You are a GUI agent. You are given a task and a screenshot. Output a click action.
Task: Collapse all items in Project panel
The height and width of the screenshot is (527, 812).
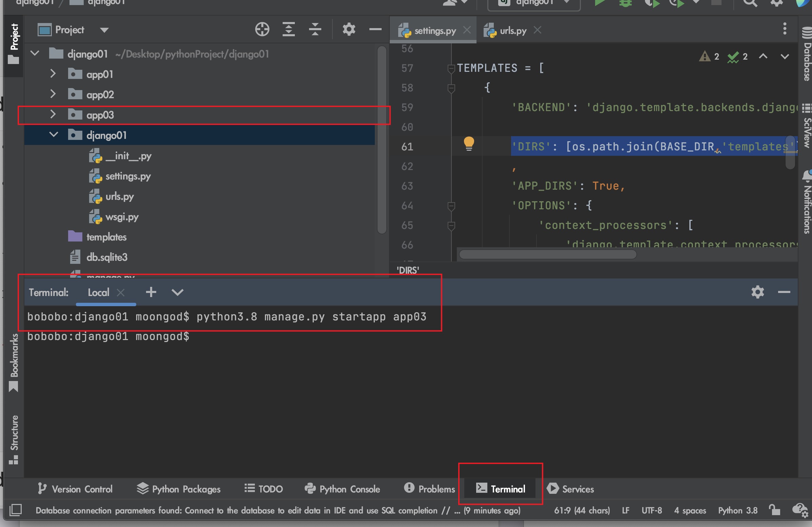(315, 29)
